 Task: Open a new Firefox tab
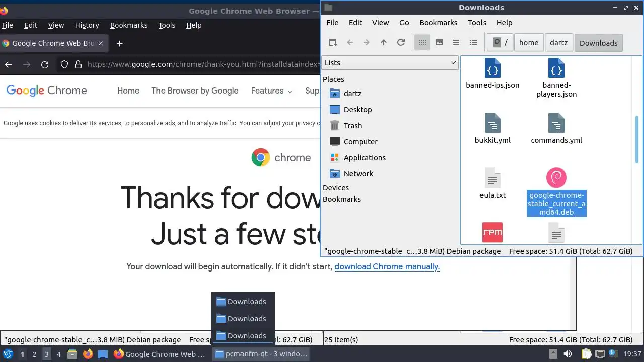pyautogui.click(x=119, y=43)
